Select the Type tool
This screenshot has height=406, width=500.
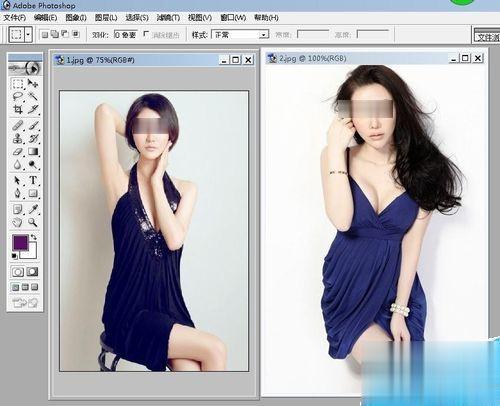33,180
